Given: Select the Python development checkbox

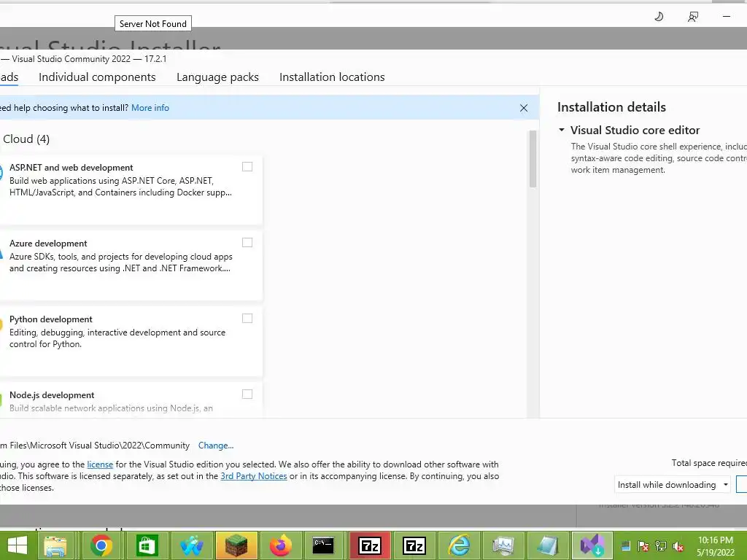Looking at the screenshot, I should point(247,318).
